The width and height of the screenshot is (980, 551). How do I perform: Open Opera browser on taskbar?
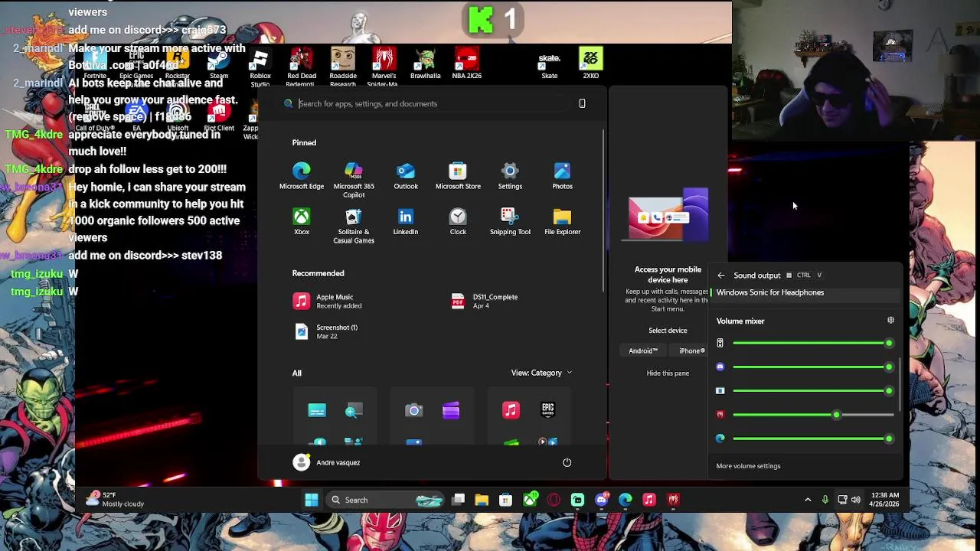pyautogui.click(x=554, y=500)
